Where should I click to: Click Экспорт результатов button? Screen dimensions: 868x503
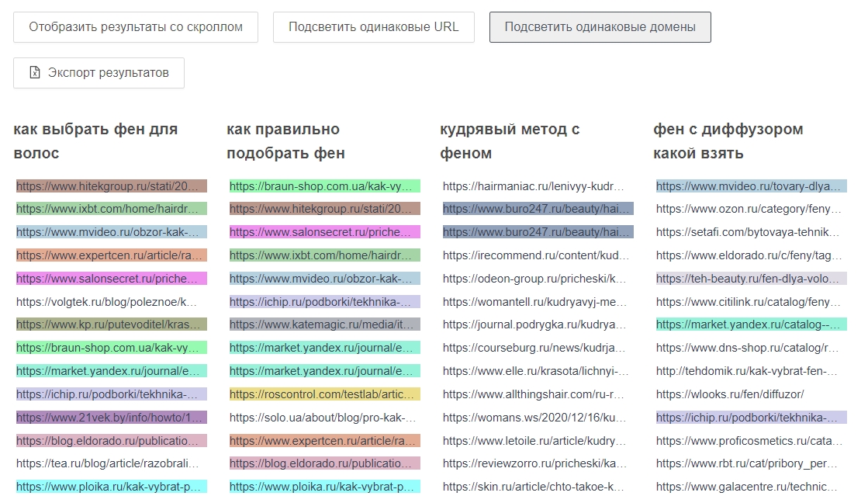[99, 73]
